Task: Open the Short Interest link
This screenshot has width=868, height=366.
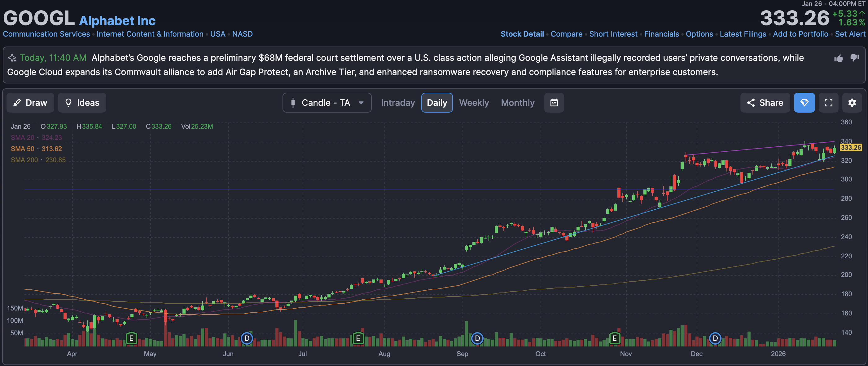Action: pyautogui.click(x=613, y=34)
